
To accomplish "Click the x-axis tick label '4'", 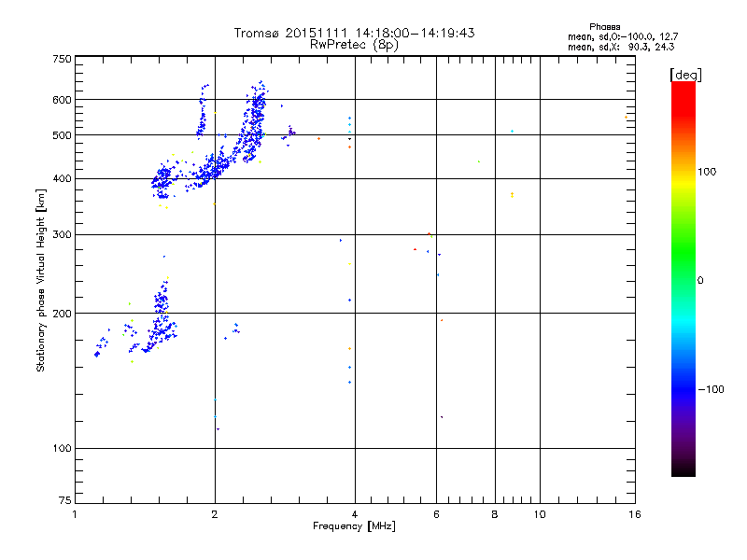I will click(x=355, y=514).
